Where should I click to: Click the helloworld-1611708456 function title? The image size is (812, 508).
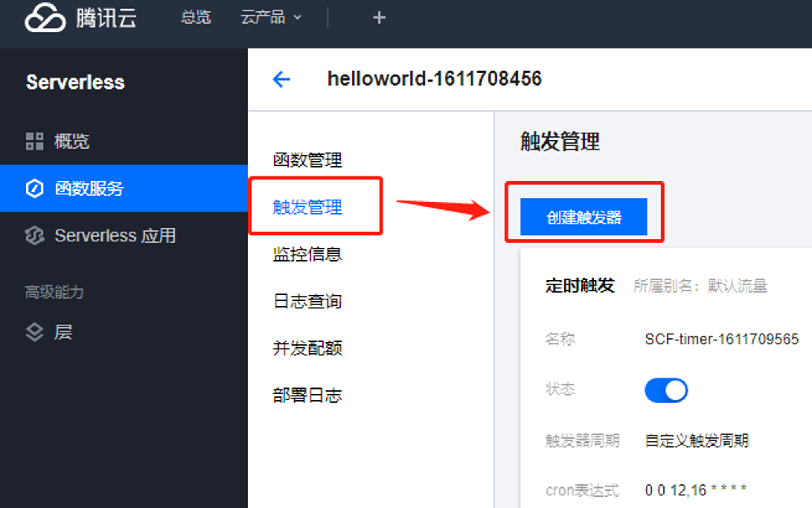point(434,79)
